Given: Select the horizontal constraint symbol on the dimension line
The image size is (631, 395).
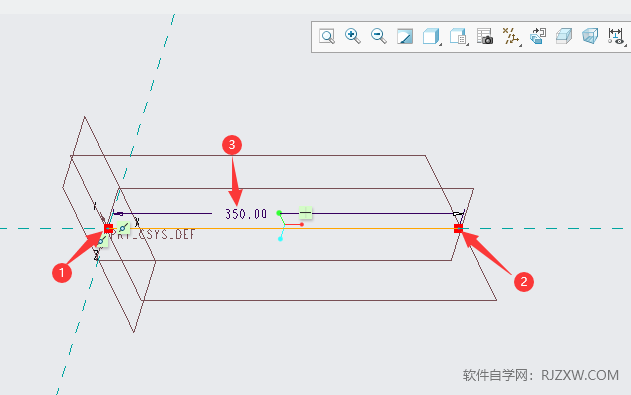Looking at the screenshot, I should (x=305, y=212).
